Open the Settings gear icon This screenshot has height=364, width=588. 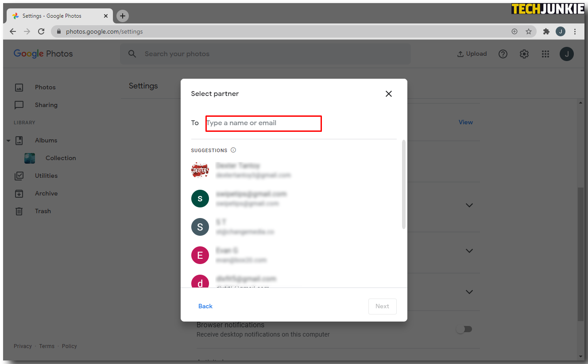click(x=524, y=54)
